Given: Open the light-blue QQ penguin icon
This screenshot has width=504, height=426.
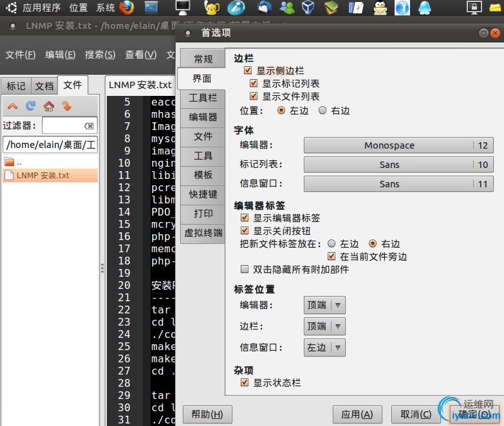Looking at the screenshot, I should [x=425, y=7].
